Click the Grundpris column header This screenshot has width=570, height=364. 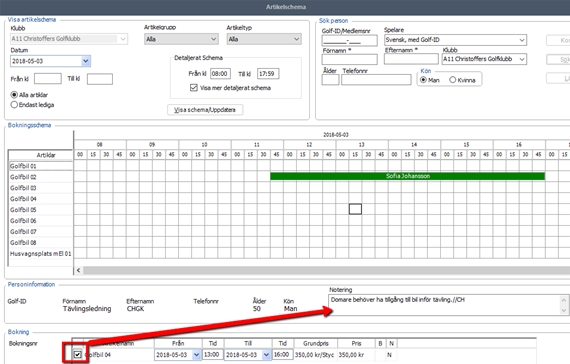(x=316, y=343)
